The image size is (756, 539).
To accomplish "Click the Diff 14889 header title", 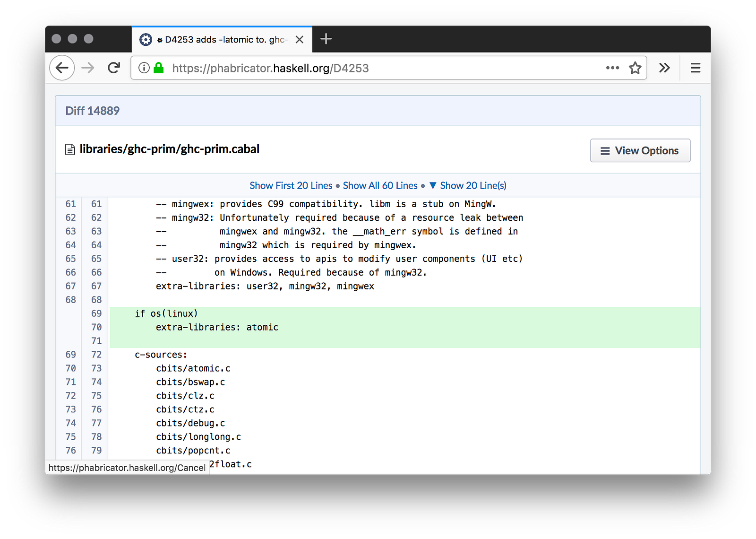I will tap(93, 111).
